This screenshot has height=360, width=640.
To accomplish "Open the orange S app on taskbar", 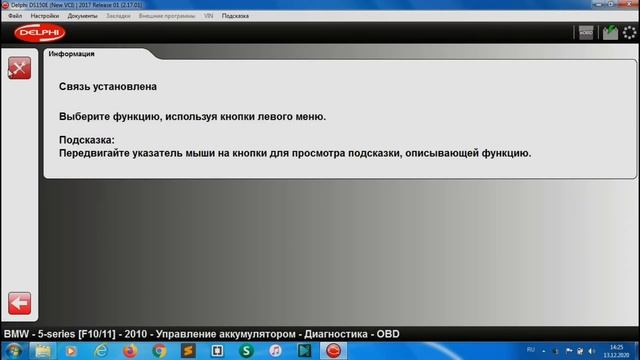I will pos(188,351).
